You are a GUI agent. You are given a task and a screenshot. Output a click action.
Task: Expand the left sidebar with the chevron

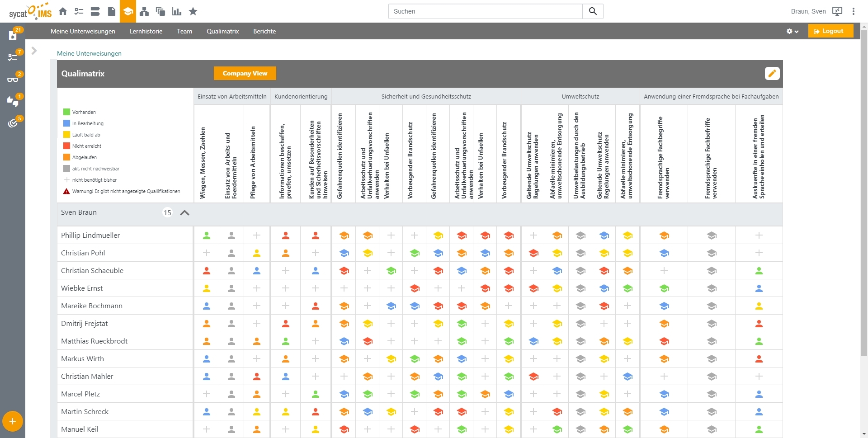coord(34,51)
